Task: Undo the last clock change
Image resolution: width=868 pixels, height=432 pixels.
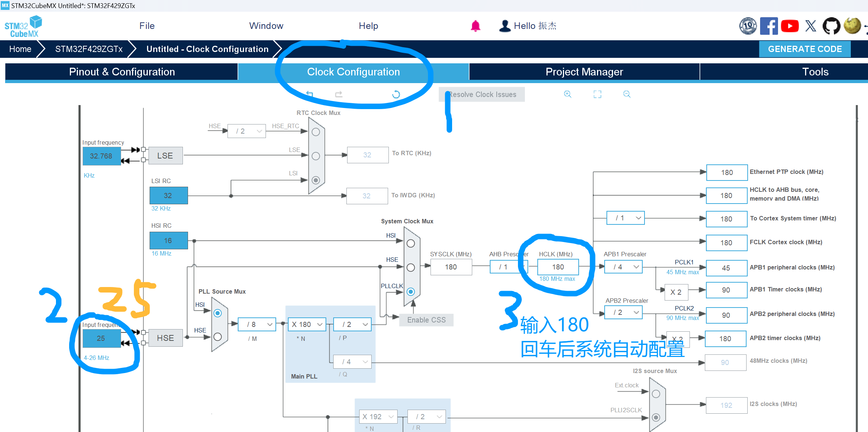Action: point(310,94)
